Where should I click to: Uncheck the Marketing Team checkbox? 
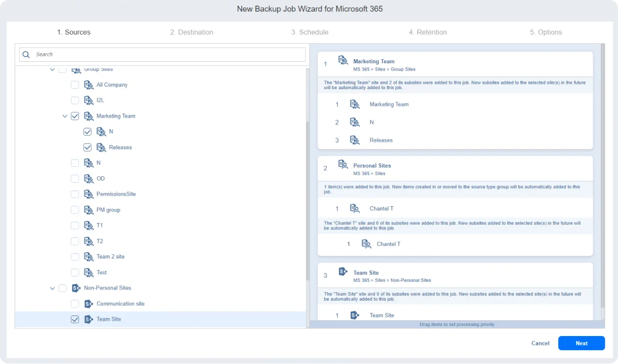(x=75, y=116)
